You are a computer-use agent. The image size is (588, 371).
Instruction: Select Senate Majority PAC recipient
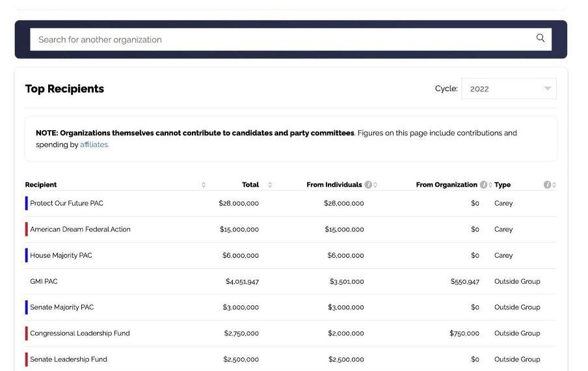(62, 307)
